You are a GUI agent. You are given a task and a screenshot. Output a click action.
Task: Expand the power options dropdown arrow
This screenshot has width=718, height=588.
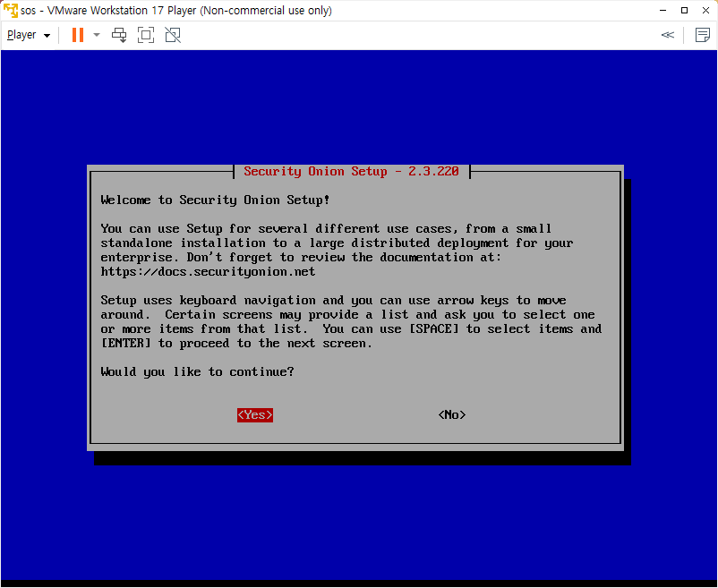pyautogui.click(x=97, y=35)
